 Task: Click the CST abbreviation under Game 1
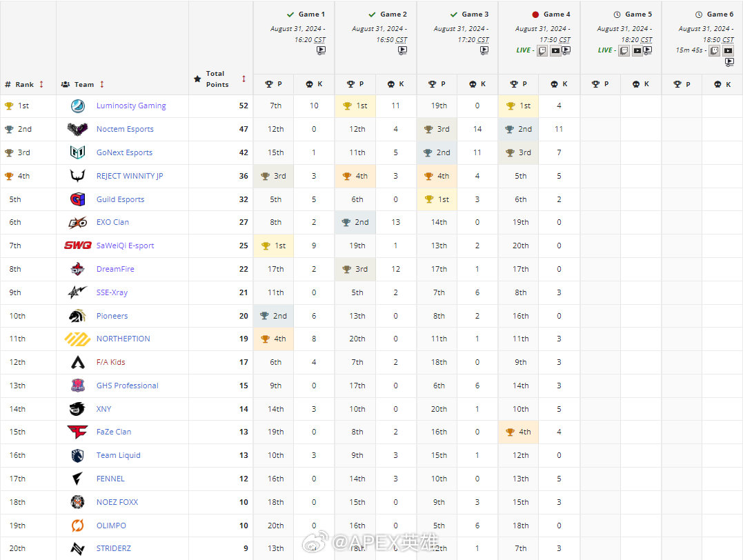pos(320,40)
